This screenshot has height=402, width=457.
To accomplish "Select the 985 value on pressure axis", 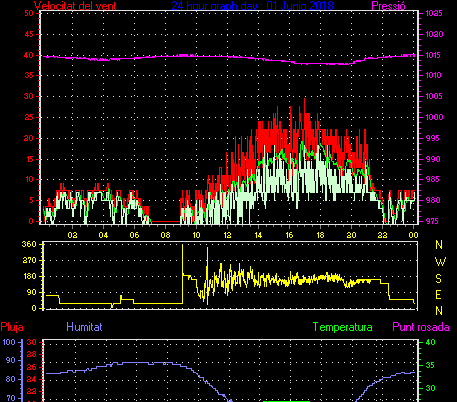I will (433, 179).
